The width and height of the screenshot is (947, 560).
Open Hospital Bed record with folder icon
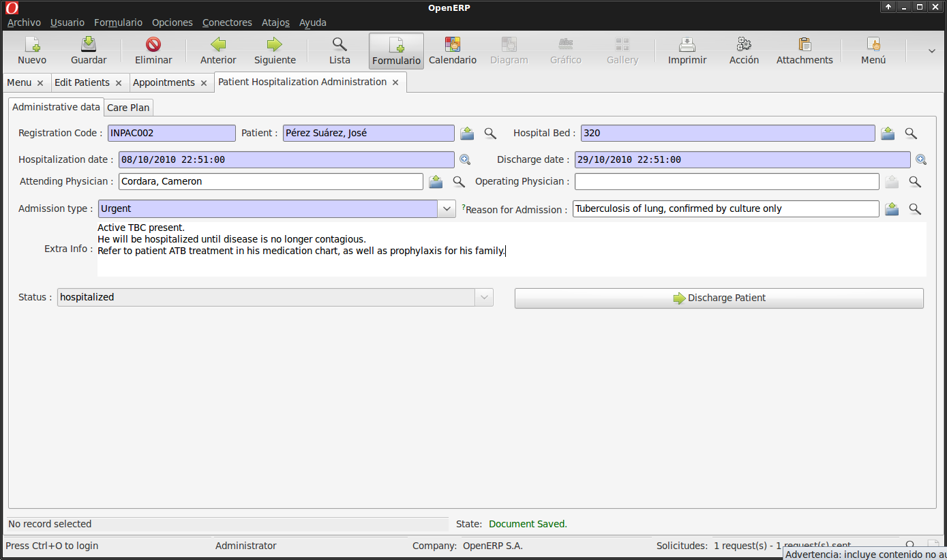[888, 134]
